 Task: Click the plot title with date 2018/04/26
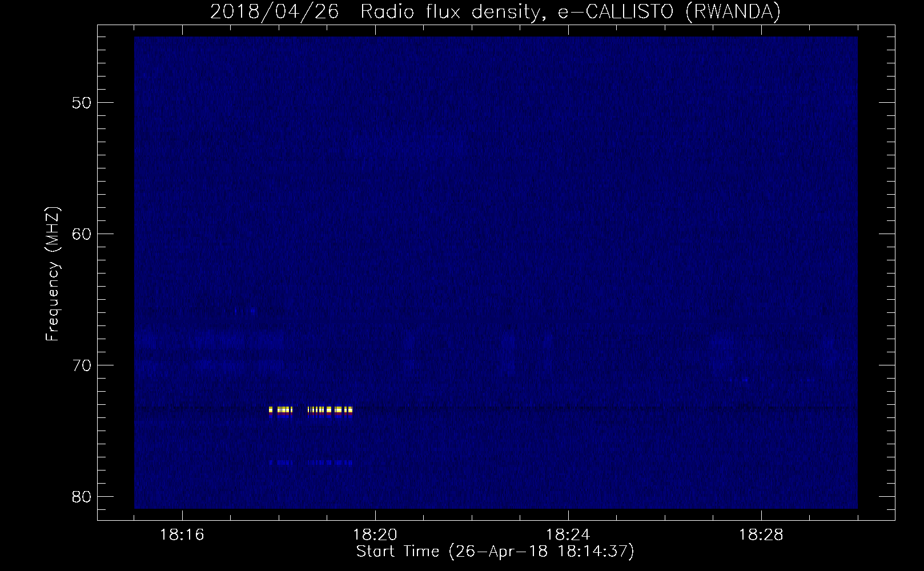(x=495, y=11)
